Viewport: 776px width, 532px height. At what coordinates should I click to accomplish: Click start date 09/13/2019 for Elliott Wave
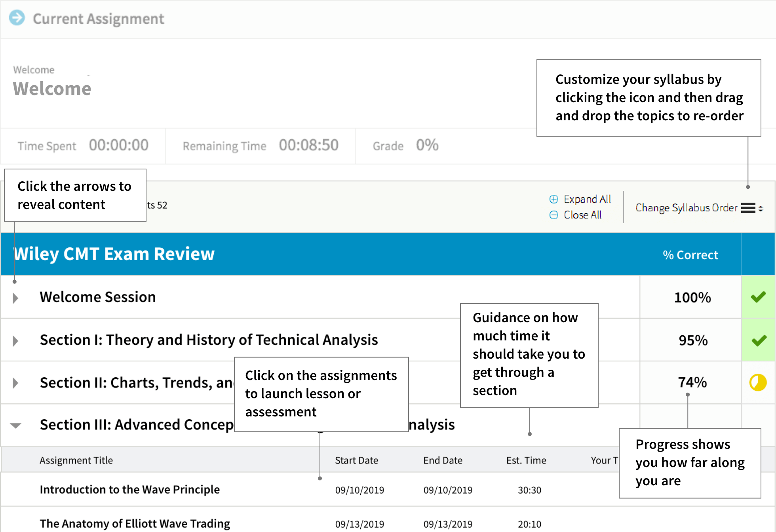[x=359, y=524]
